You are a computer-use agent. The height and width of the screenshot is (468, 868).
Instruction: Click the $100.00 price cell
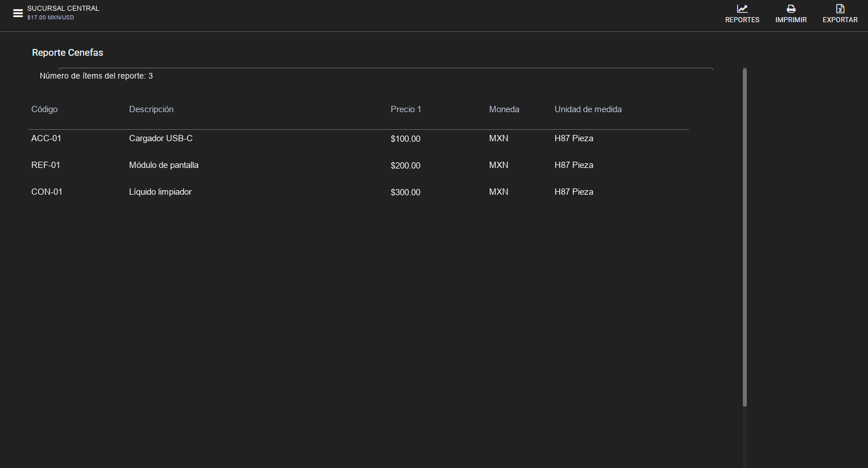tap(406, 139)
